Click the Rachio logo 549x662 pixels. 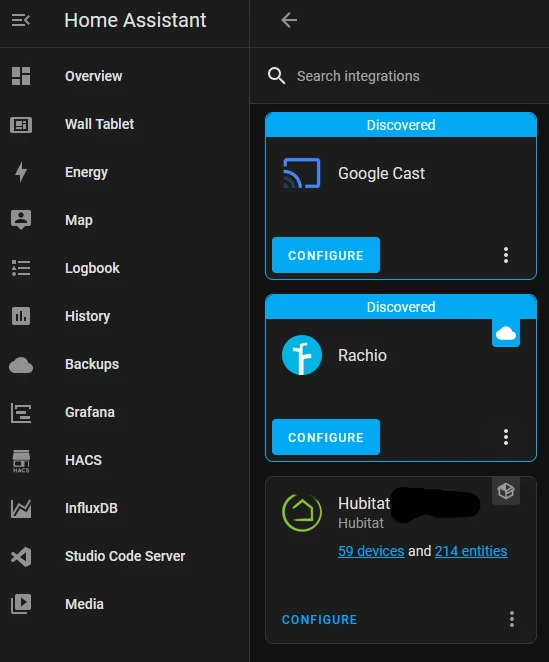(302, 355)
